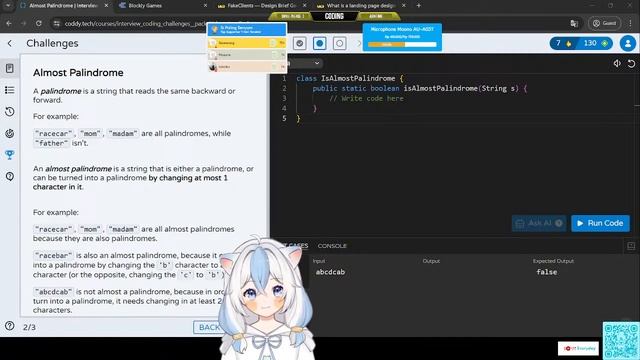Close the landing page design tab

pyautogui.click(x=404, y=6)
